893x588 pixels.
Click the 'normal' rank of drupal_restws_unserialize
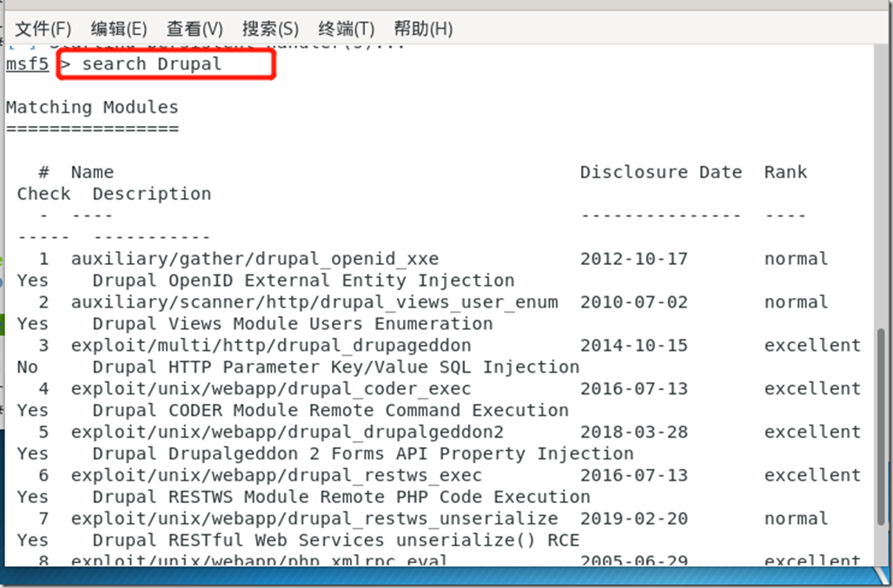click(797, 519)
